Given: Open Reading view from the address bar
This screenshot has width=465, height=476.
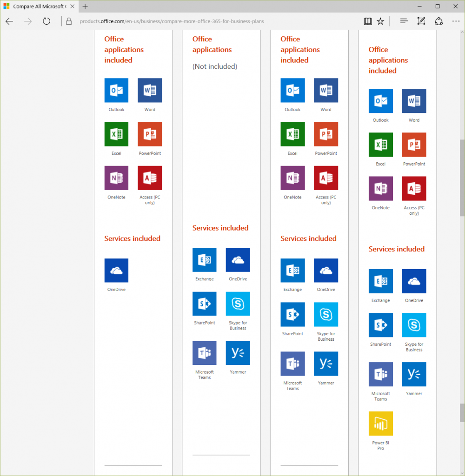Looking at the screenshot, I should tap(368, 21).
